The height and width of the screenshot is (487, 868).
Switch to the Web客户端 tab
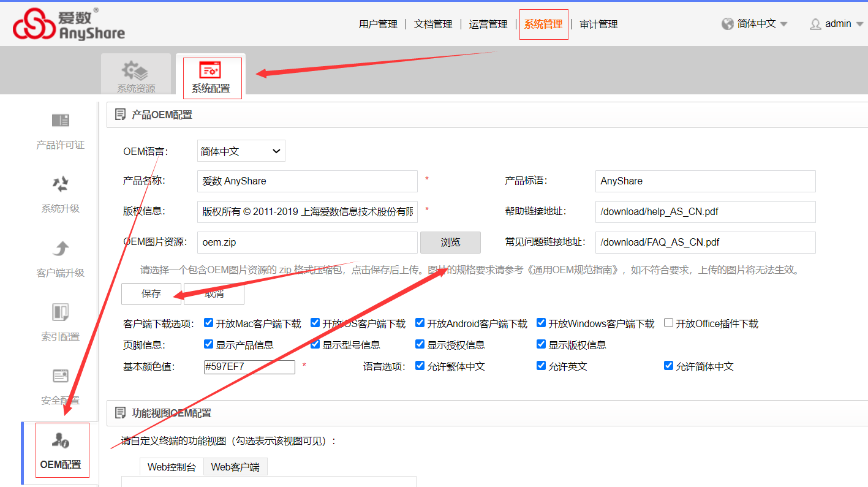tap(235, 467)
